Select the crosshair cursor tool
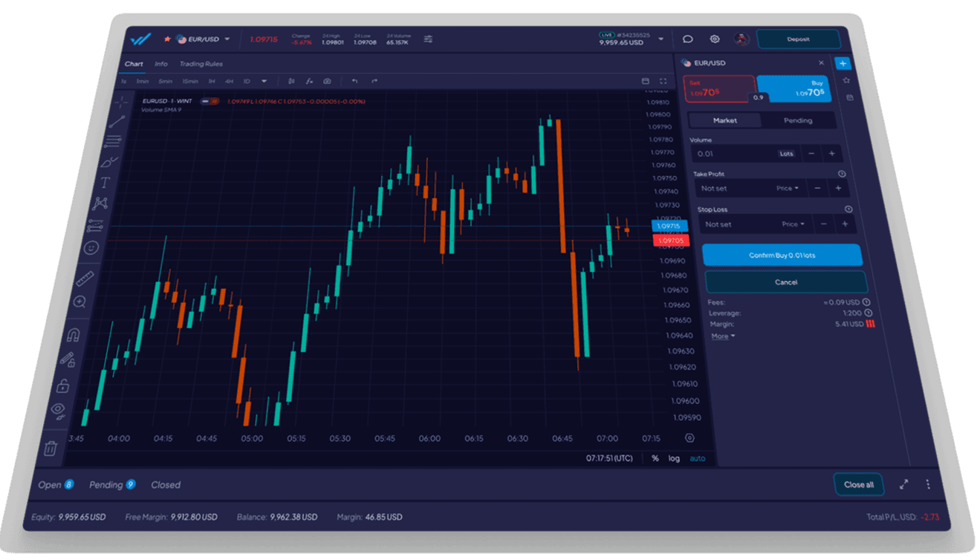Viewport: 980px width, 560px height. point(122,102)
